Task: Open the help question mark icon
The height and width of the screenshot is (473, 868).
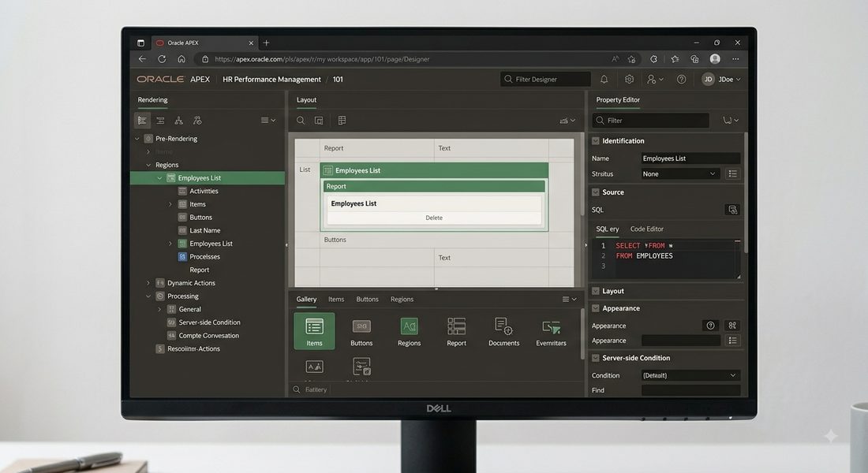Action: click(682, 80)
